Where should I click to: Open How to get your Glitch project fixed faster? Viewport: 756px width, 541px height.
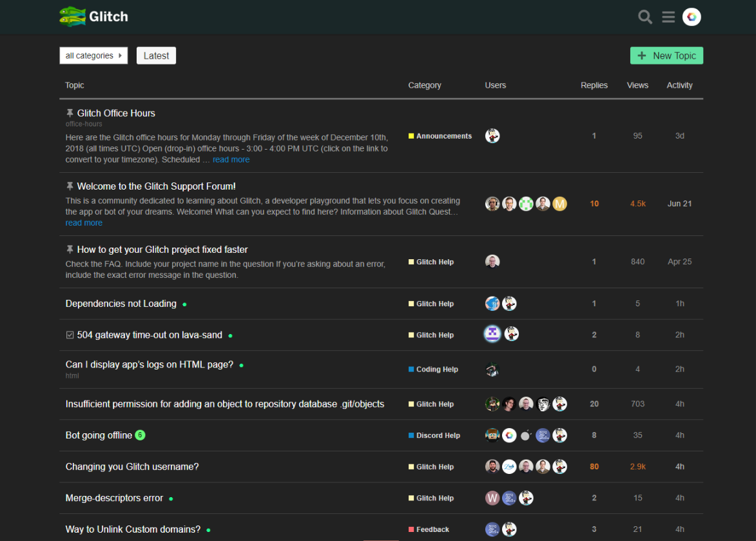[x=162, y=250]
